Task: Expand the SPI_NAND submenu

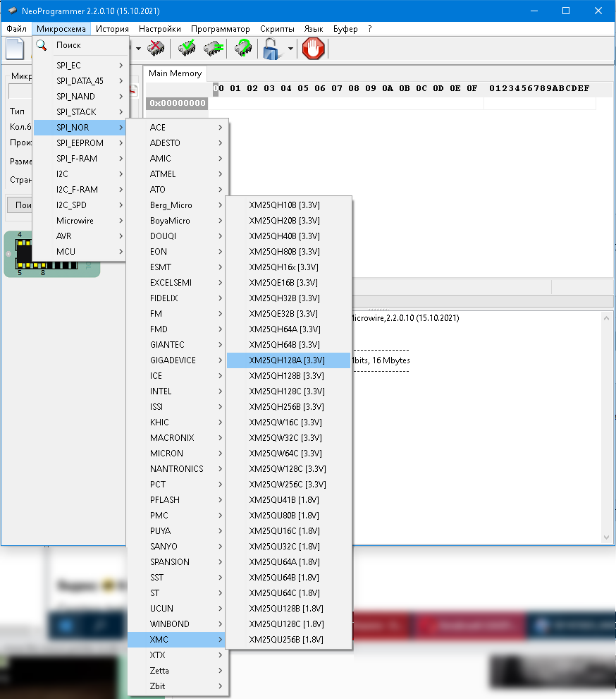Action: 81,97
